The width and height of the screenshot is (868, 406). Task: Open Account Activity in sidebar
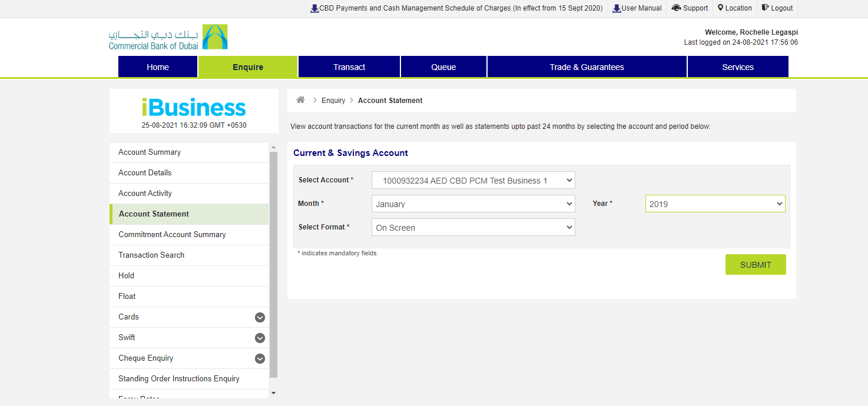tap(189, 194)
